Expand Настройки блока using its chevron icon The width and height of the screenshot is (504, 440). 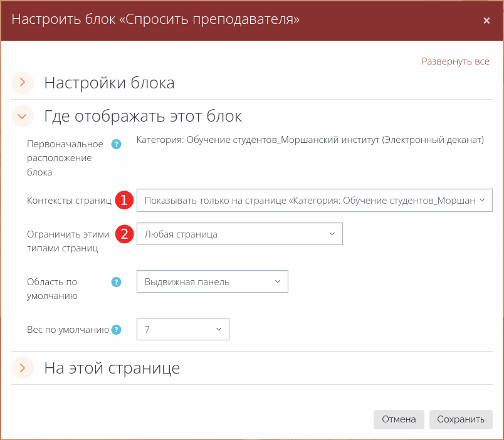23,83
